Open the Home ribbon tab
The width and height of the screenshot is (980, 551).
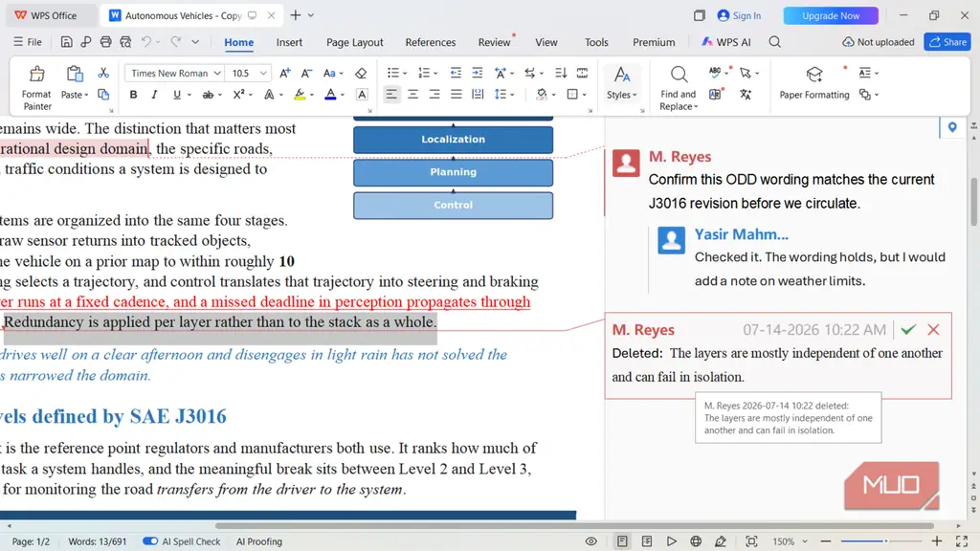(238, 42)
